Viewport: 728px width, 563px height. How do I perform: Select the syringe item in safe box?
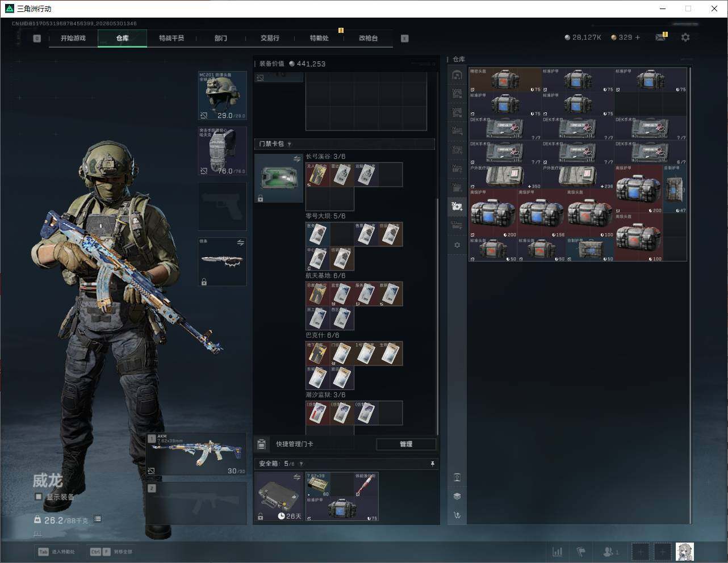[x=366, y=485]
